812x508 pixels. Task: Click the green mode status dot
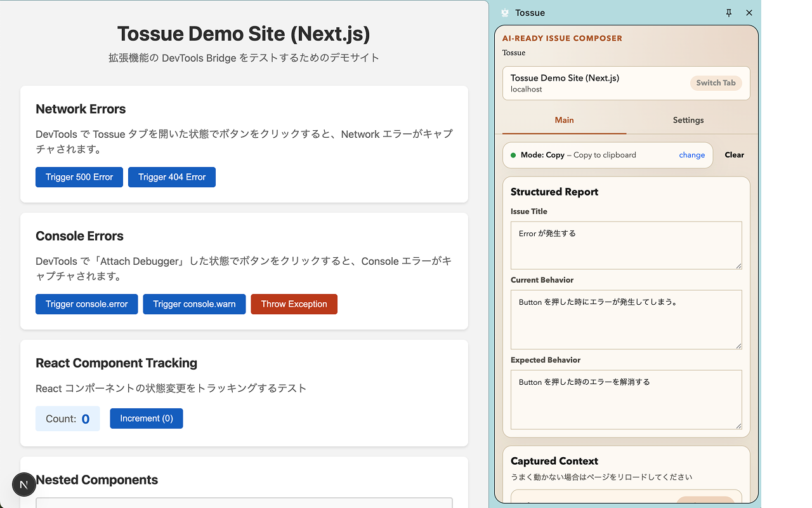coord(513,155)
